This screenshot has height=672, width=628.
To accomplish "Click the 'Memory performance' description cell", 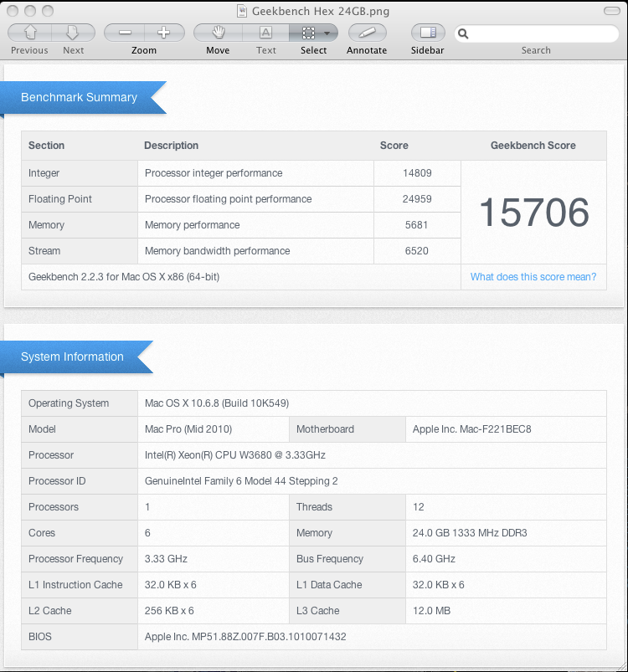I will [x=255, y=225].
